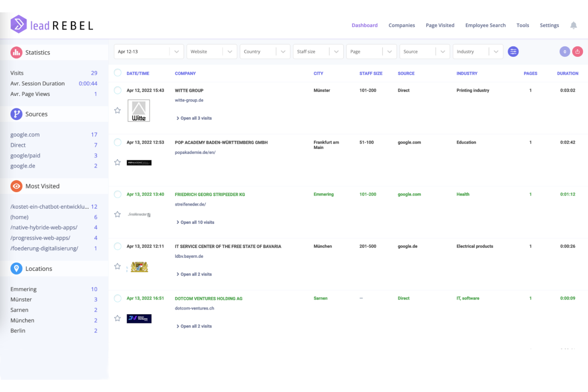
Task: Select the Friedrich Georg Stripeeder row checkbox
Action: pos(118,194)
